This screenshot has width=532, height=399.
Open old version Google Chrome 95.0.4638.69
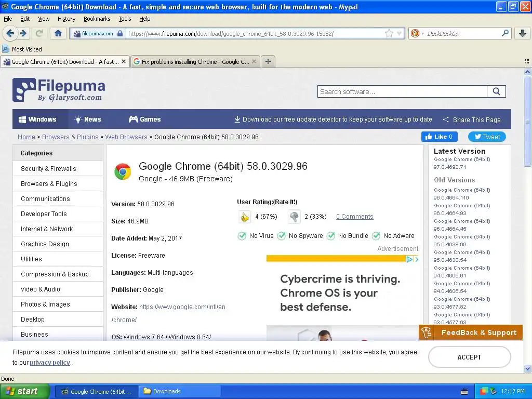pos(462,241)
